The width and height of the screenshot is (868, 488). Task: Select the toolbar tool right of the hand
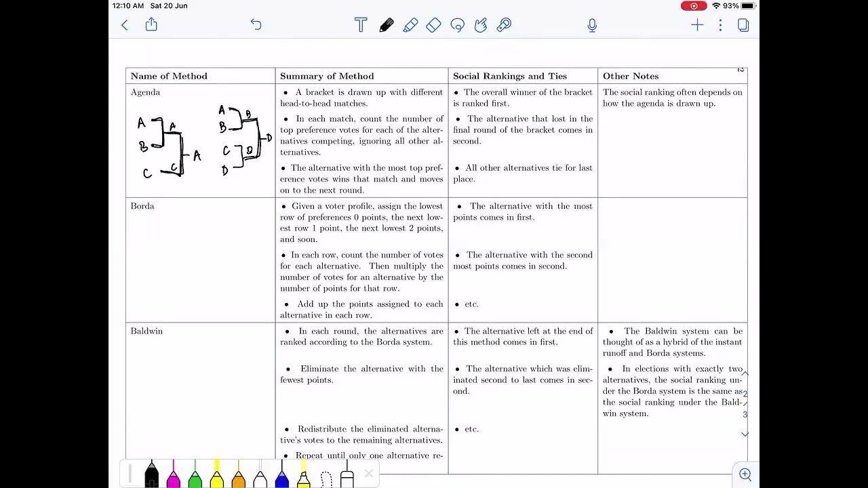[x=504, y=25]
